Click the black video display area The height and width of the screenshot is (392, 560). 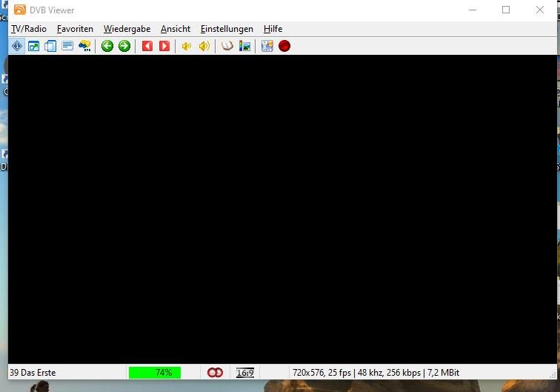pos(282,210)
